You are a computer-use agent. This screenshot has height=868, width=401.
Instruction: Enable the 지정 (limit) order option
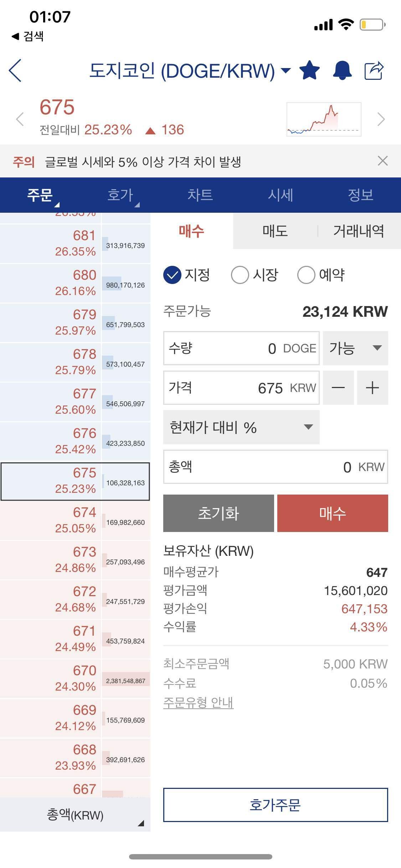pyautogui.click(x=172, y=275)
